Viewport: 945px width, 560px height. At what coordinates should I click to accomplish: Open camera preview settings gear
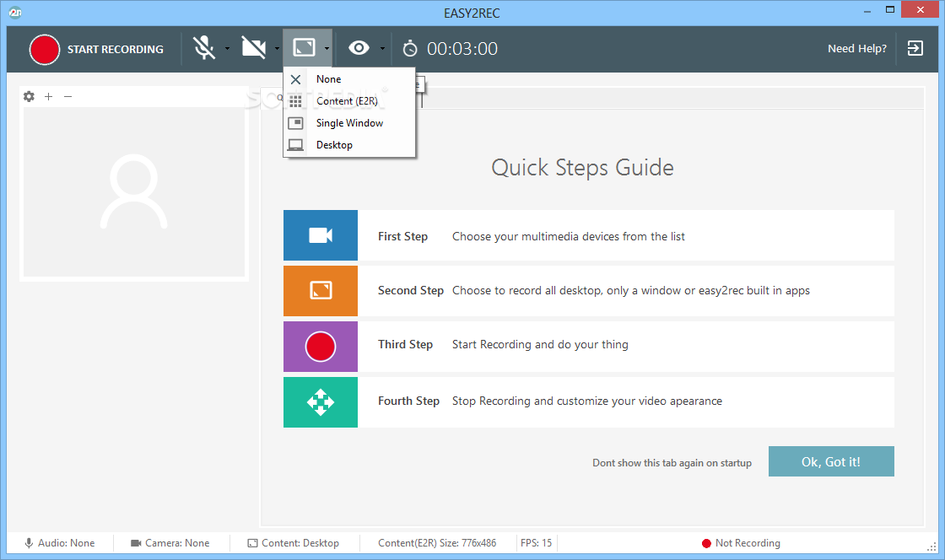click(x=29, y=96)
